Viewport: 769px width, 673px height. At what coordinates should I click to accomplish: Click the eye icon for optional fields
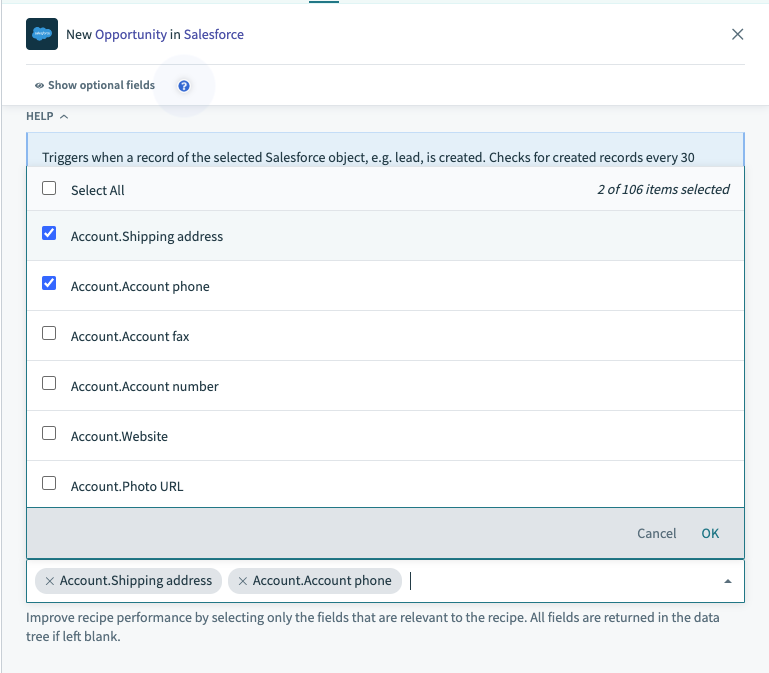tap(39, 86)
